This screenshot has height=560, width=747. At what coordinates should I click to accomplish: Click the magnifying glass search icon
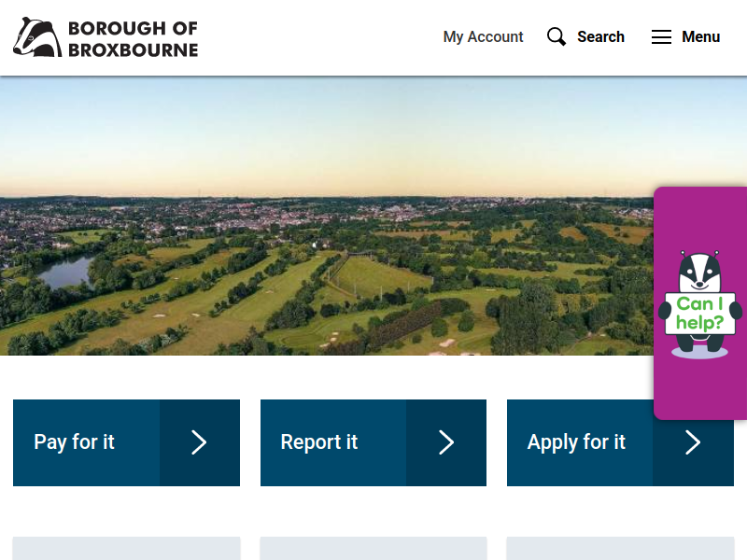click(557, 36)
